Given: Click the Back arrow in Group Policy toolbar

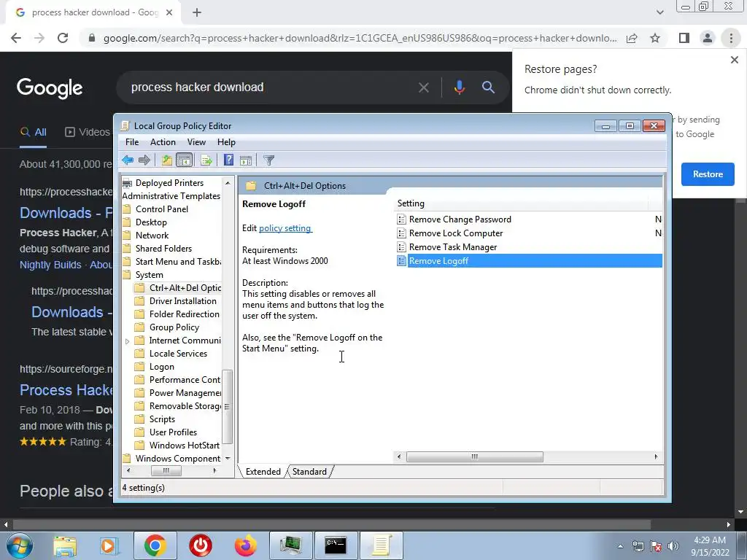Looking at the screenshot, I should pyautogui.click(x=127, y=160).
